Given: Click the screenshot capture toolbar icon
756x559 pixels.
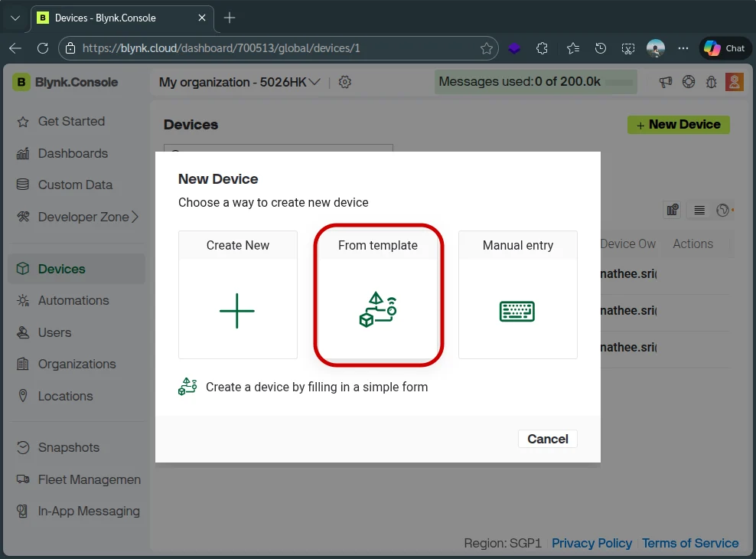Looking at the screenshot, I should tap(627, 48).
